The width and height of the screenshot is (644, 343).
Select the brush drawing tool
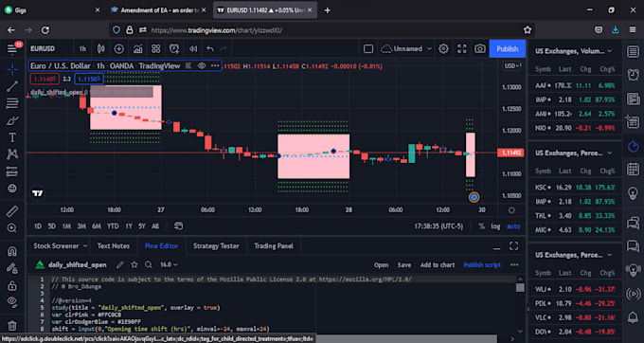12,120
